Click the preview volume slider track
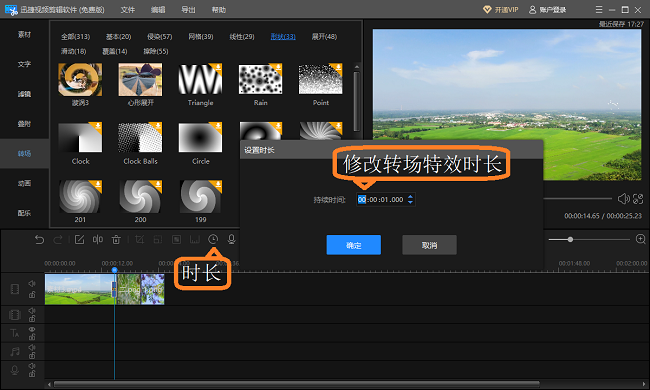The height and width of the screenshot is (390, 650). tap(578, 199)
